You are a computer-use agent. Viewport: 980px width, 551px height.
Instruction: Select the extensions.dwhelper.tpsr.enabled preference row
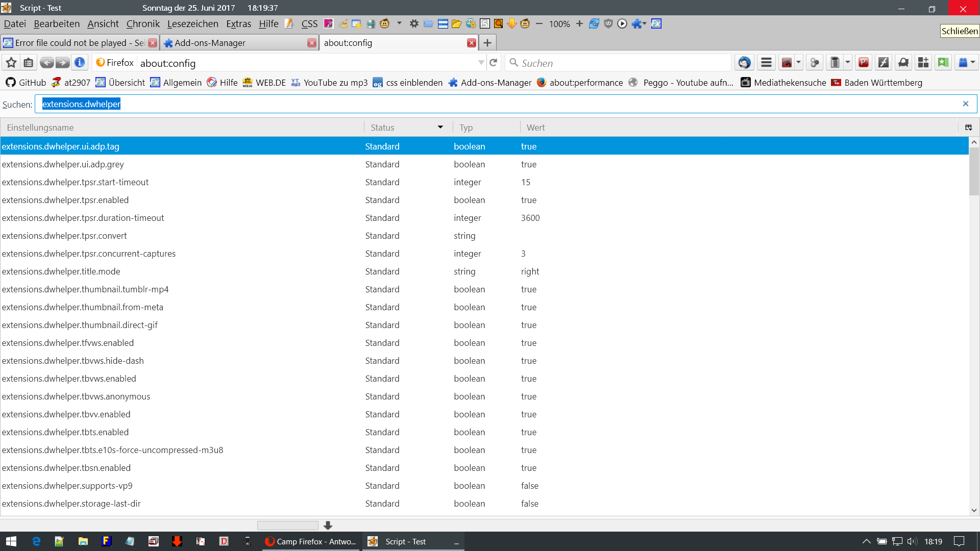65,200
